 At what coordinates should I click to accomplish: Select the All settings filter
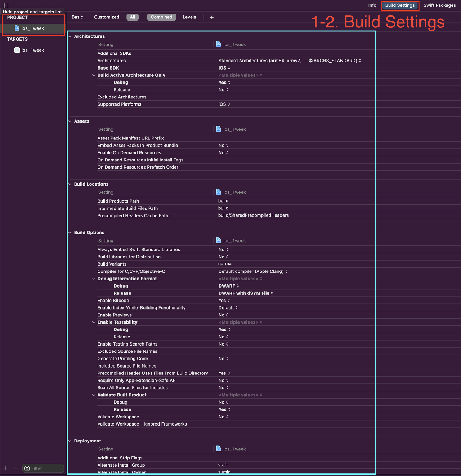133,17
